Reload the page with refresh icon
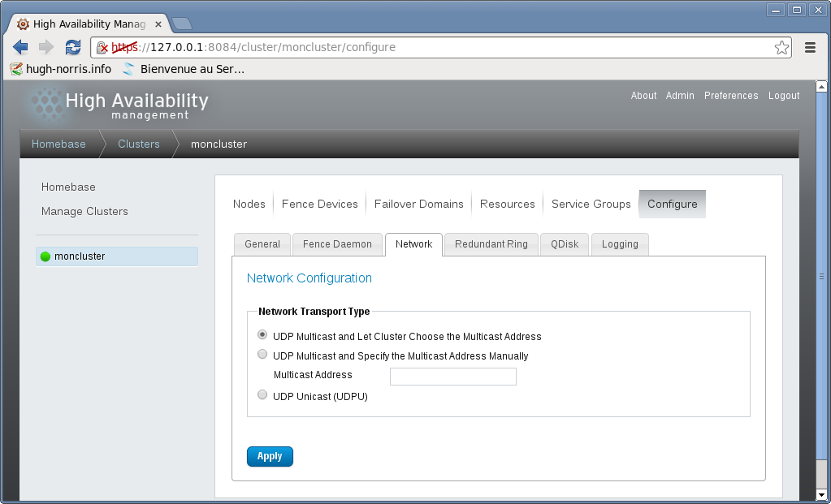Image resolution: width=831 pixels, height=504 pixels. coord(73,47)
